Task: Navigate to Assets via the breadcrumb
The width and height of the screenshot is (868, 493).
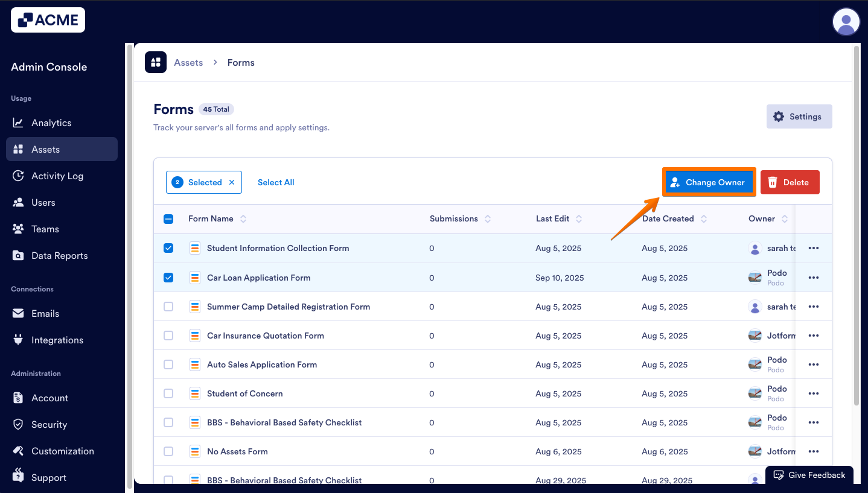Action: tap(188, 62)
